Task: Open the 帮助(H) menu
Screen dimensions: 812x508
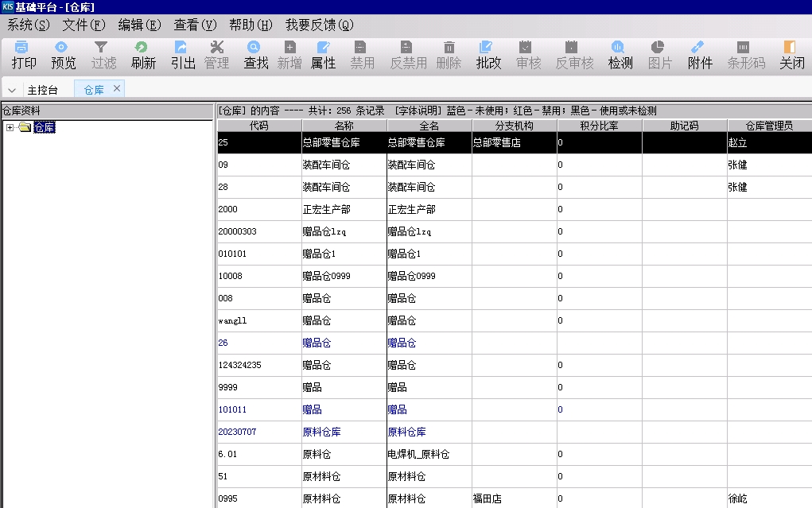Action: click(x=251, y=25)
